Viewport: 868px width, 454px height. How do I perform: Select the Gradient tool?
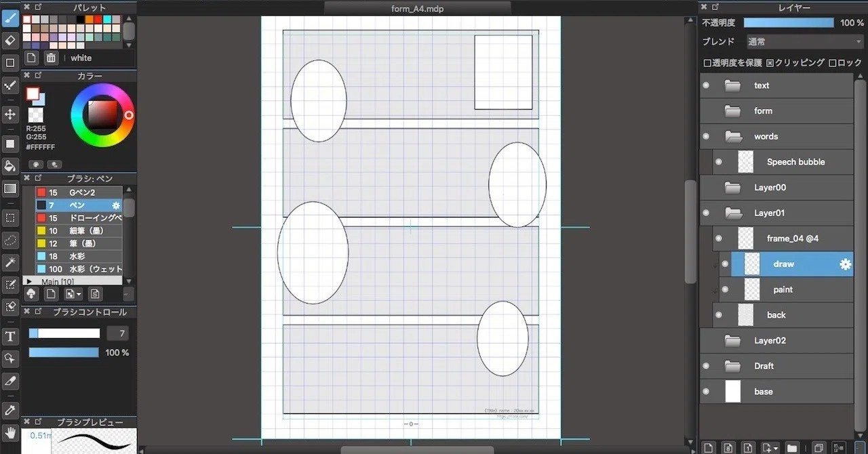[x=10, y=188]
